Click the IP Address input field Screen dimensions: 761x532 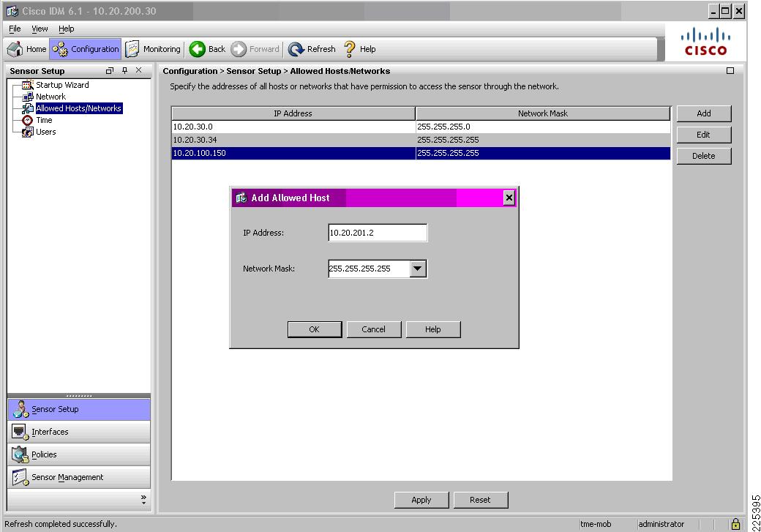click(378, 233)
